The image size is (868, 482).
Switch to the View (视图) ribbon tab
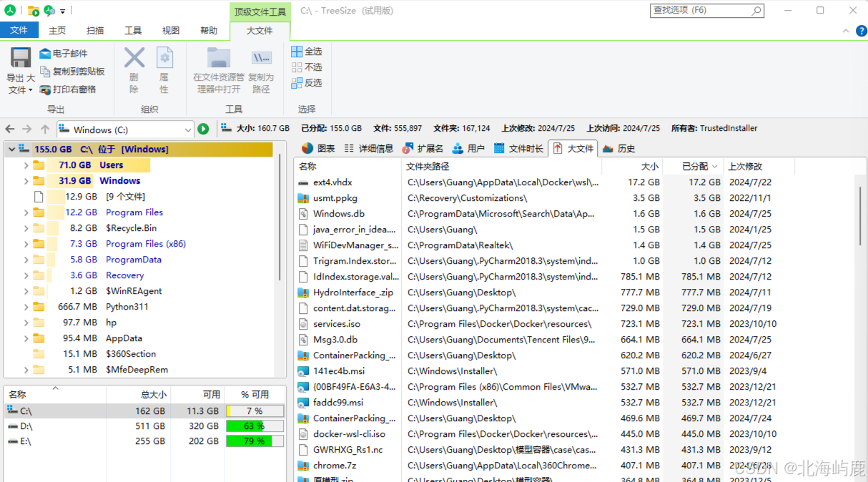pos(171,31)
